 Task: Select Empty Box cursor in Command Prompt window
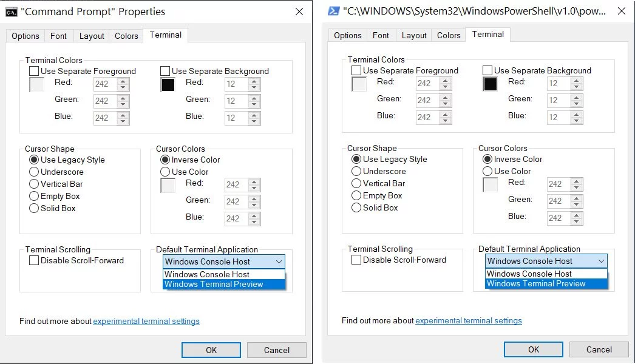pos(34,196)
